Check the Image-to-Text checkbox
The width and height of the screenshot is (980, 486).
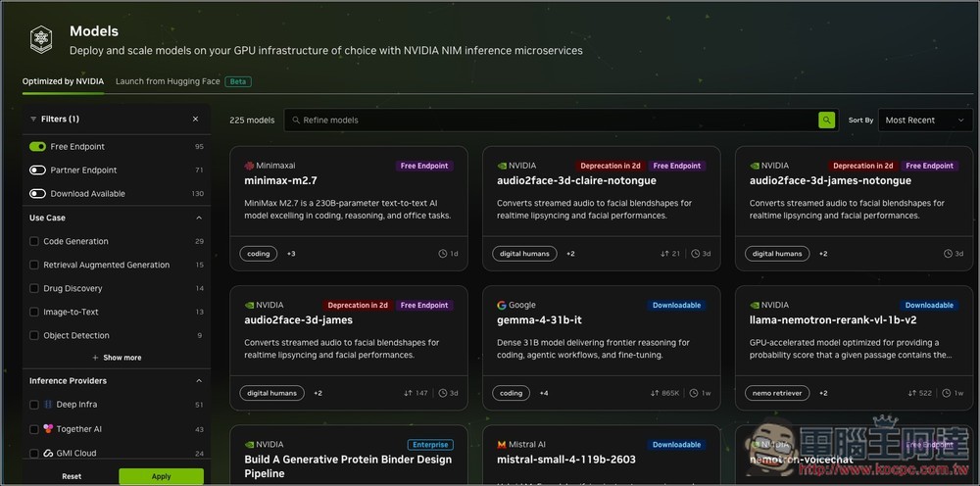point(34,312)
